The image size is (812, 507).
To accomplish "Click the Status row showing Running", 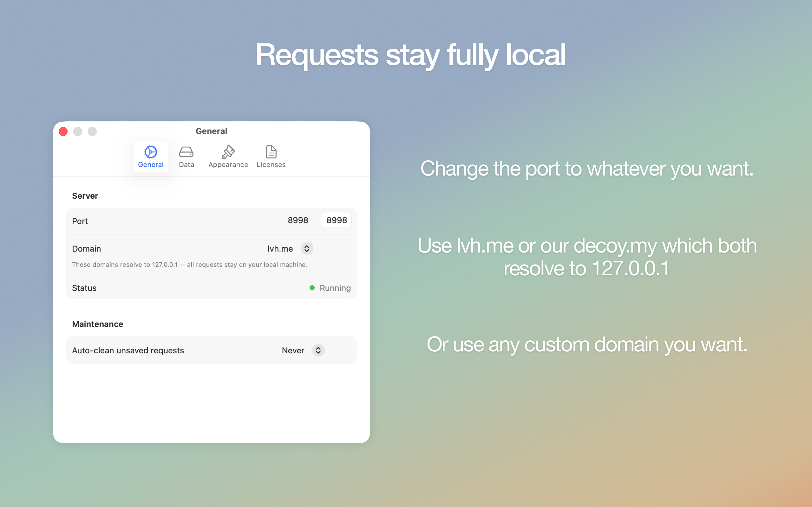I will (x=211, y=288).
